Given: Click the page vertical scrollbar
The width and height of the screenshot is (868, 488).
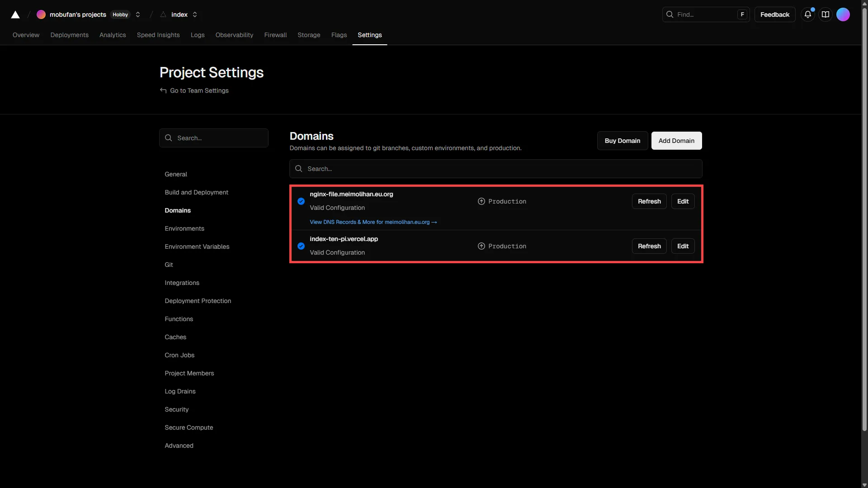Looking at the screenshot, I should point(864,226).
